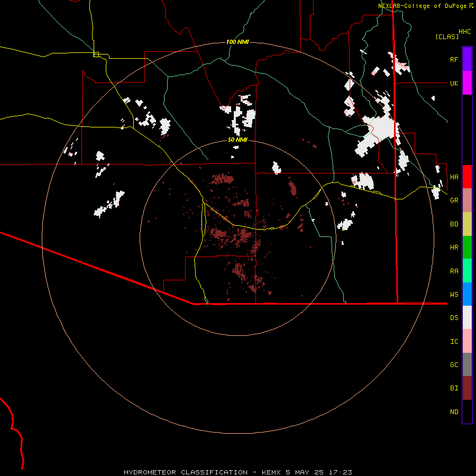Click the DS legend label
The width and height of the screenshot is (476, 476).
tap(454, 318)
